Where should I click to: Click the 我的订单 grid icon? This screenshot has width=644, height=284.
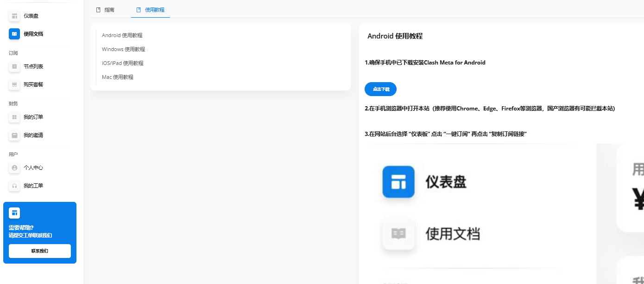point(14,117)
